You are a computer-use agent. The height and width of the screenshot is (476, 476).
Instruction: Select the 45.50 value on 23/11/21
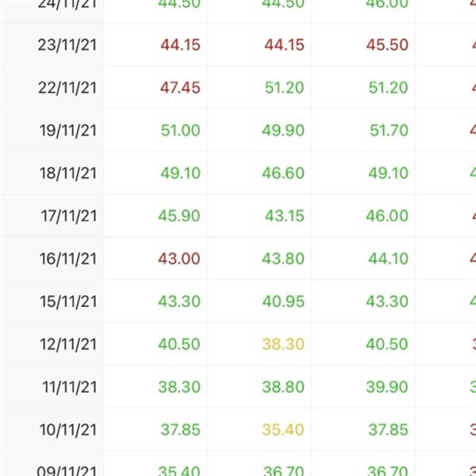(x=387, y=45)
